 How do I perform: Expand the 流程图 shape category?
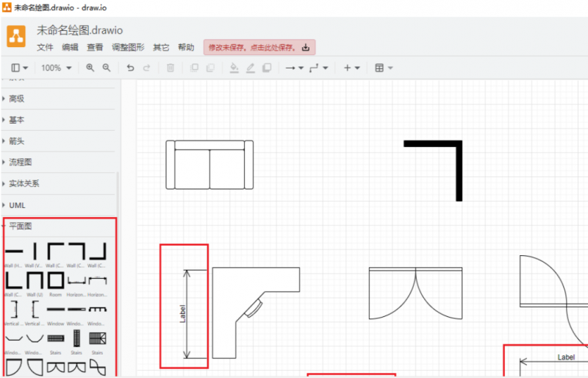tap(58, 163)
